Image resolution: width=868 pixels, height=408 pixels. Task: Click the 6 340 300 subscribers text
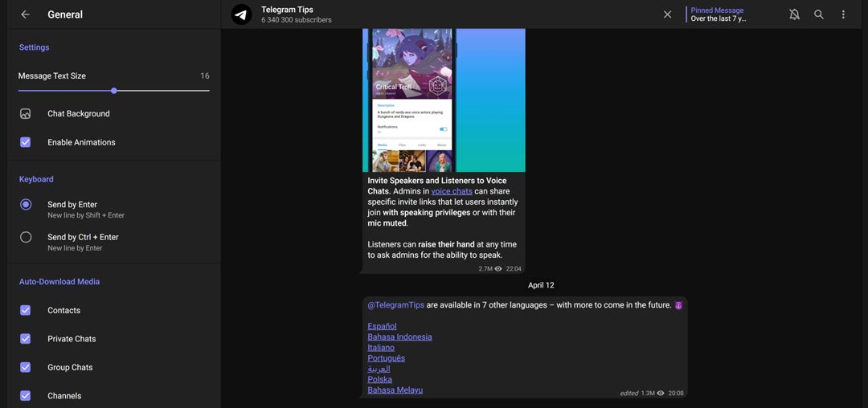(x=296, y=20)
